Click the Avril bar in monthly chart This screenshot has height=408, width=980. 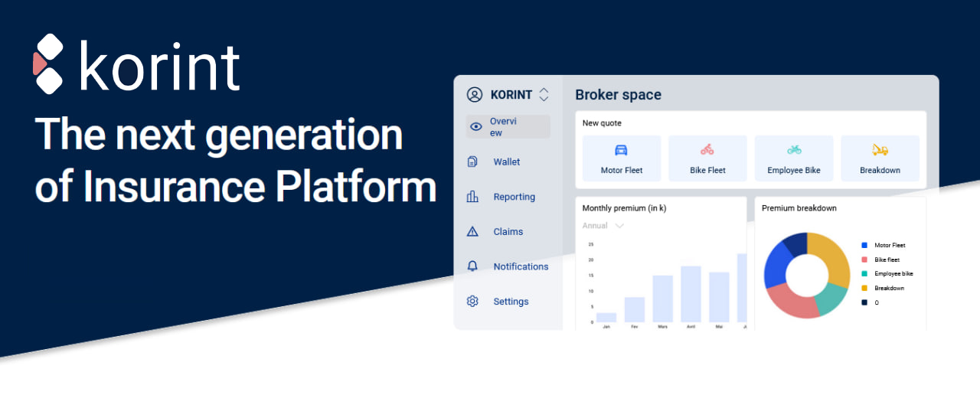click(691, 295)
